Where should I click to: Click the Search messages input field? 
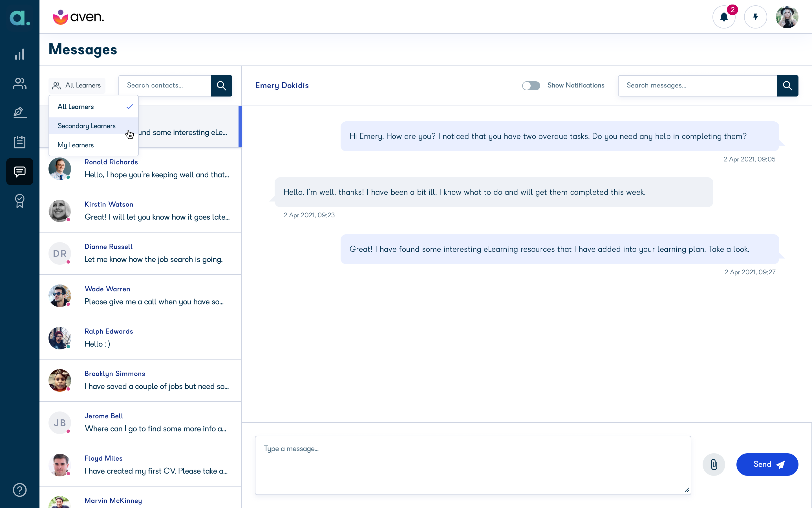point(698,86)
